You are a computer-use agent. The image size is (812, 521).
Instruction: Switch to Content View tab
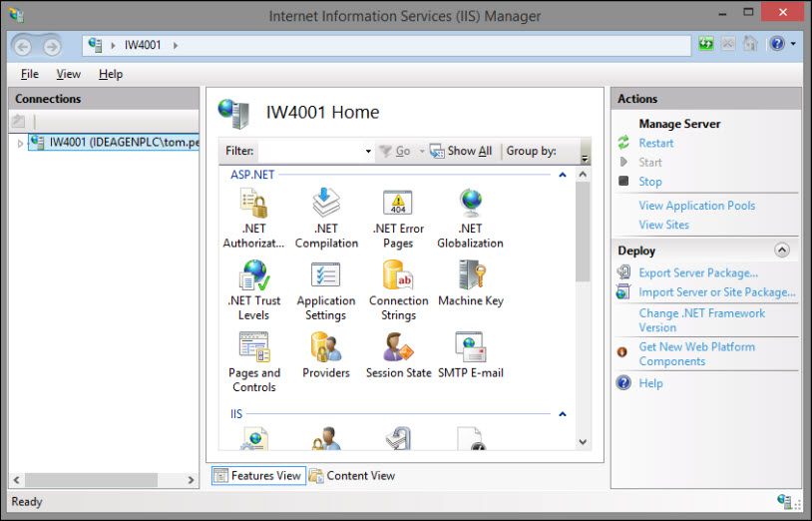352,475
